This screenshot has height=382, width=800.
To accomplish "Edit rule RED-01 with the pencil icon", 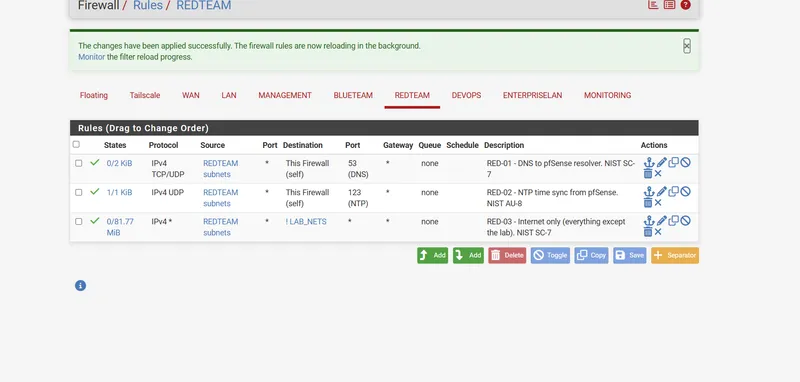I will click(662, 163).
